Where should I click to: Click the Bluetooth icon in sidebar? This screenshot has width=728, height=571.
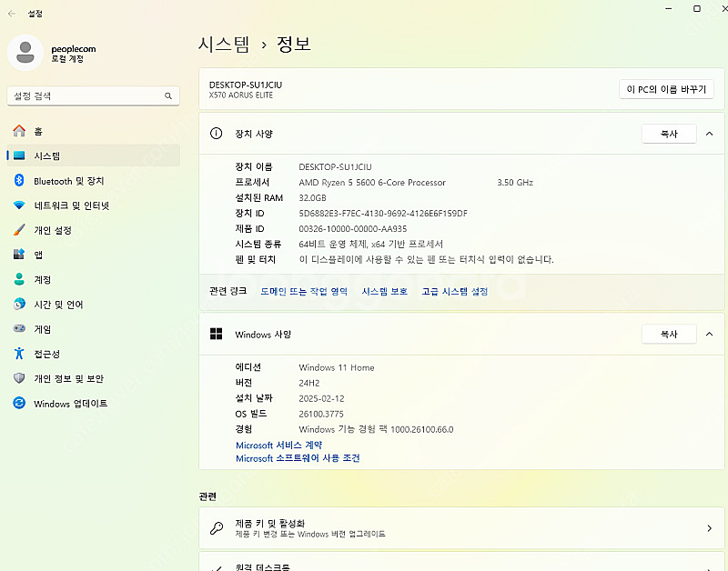pos(19,180)
